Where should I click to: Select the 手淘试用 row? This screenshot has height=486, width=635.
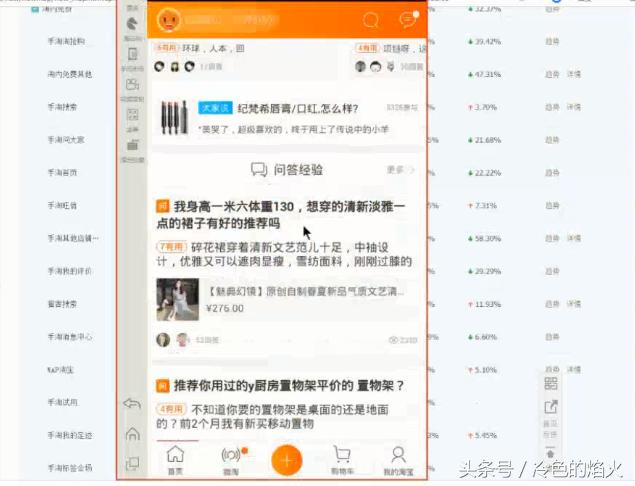[x=62, y=402]
